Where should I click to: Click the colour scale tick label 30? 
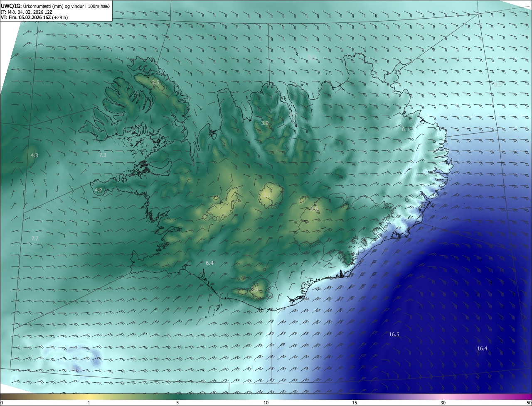[x=443, y=403]
